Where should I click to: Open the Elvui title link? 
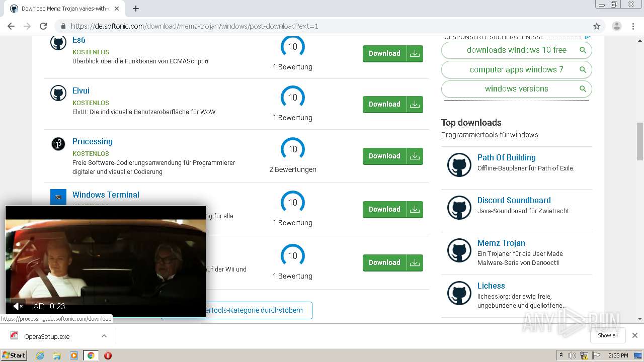coord(81,90)
